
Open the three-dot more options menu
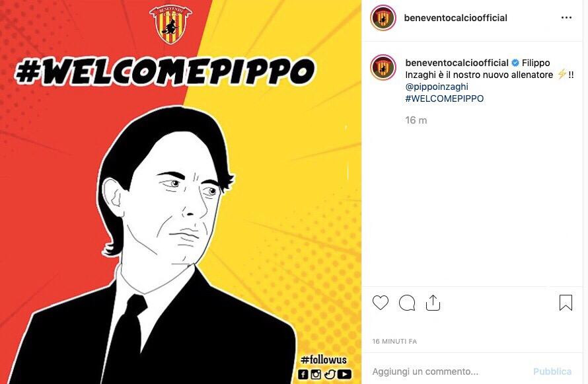pos(566,18)
